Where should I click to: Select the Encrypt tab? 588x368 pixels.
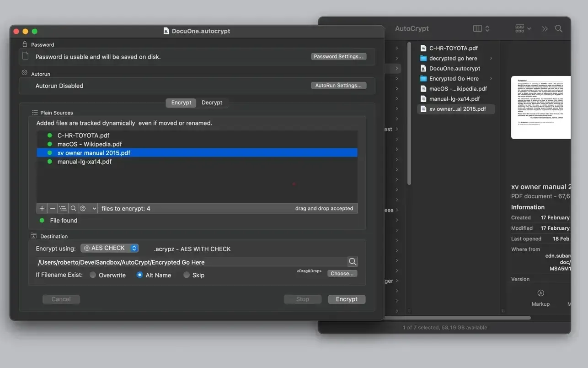pyautogui.click(x=181, y=103)
